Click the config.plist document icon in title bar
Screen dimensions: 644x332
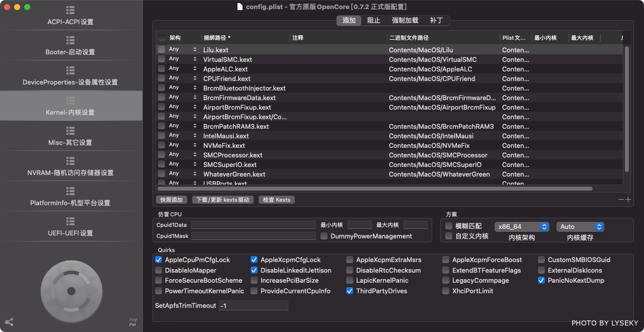click(240, 7)
